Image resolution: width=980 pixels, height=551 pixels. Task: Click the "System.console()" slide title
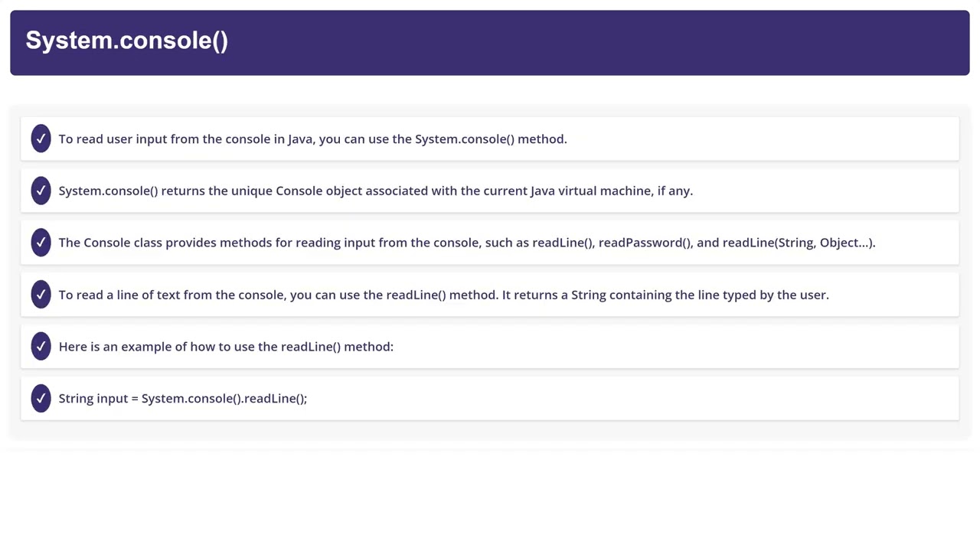tap(127, 41)
